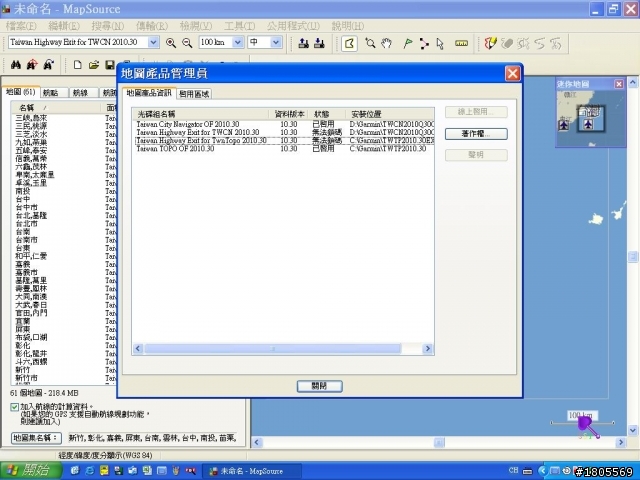Select the 航點 waypoints tab
Screen dimensions: 640x480
pyautogui.click(x=54, y=93)
